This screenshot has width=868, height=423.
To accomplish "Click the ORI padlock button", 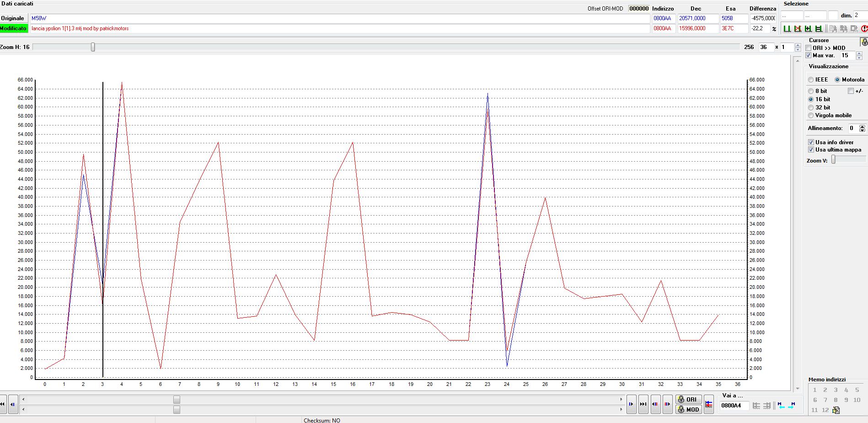I will click(688, 399).
